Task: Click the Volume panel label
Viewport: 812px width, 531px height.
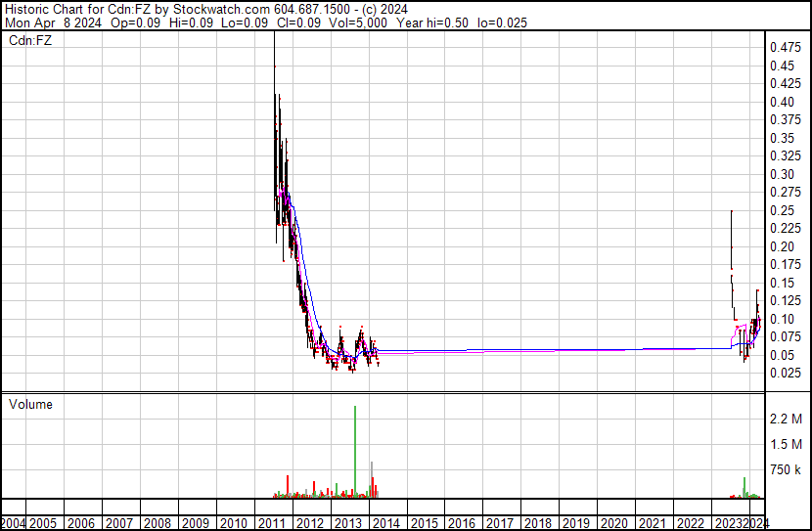Action: click(x=30, y=404)
